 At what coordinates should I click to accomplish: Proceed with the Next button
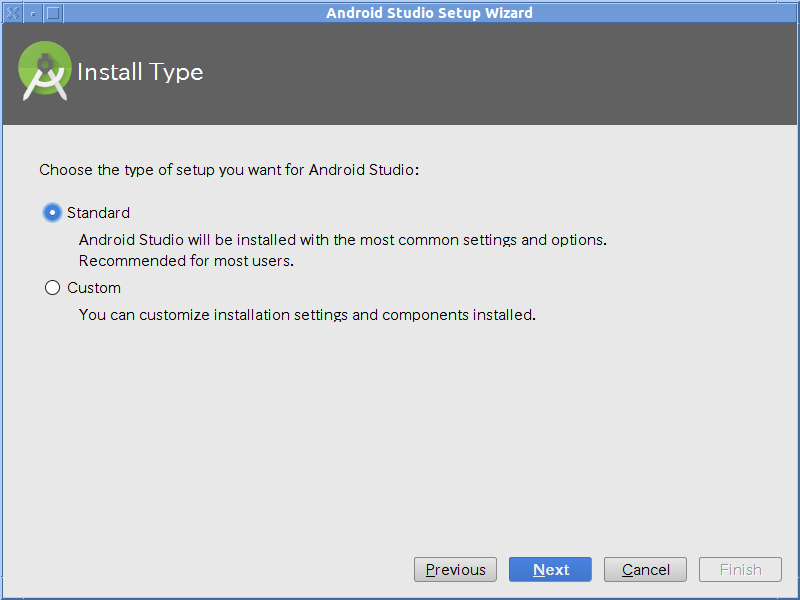tap(550, 569)
